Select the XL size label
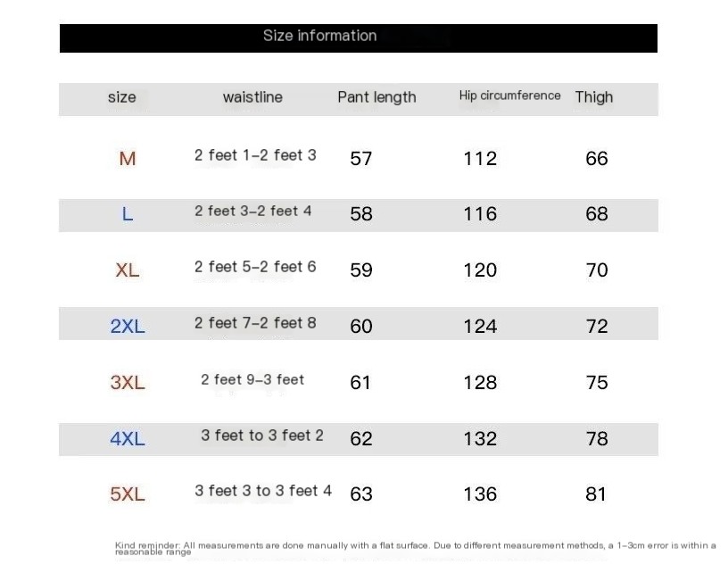728x581 pixels. [x=128, y=270]
